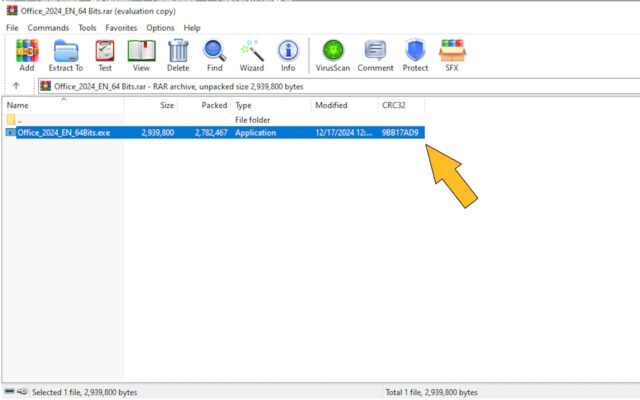The height and width of the screenshot is (400, 640).
Task: Go up one folder level arrow
Action: 16,86
